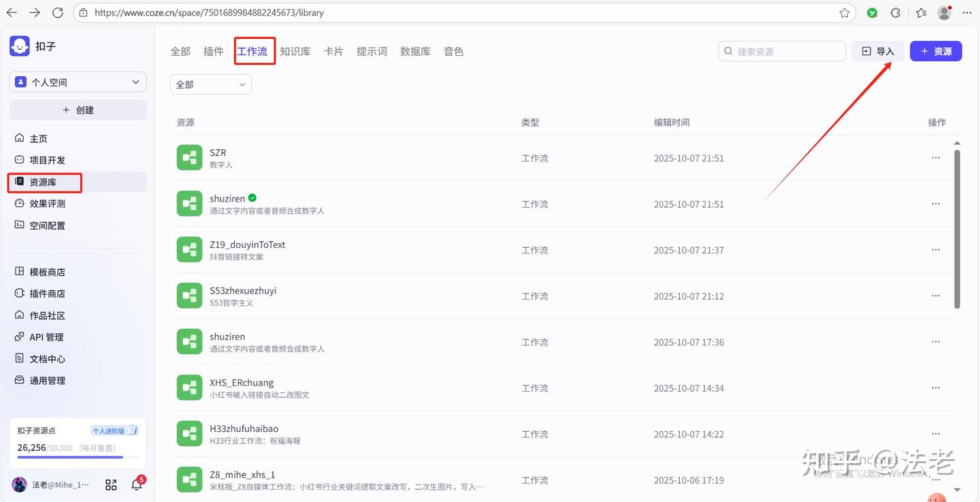980x502 pixels.
Task: Go to 主页 in the sidebar
Action: click(x=78, y=139)
